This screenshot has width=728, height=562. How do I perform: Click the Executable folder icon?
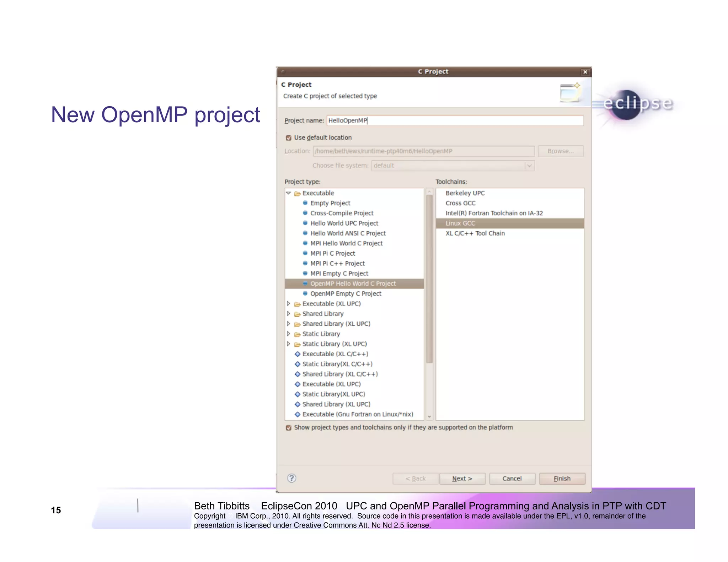tap(297, 194)
